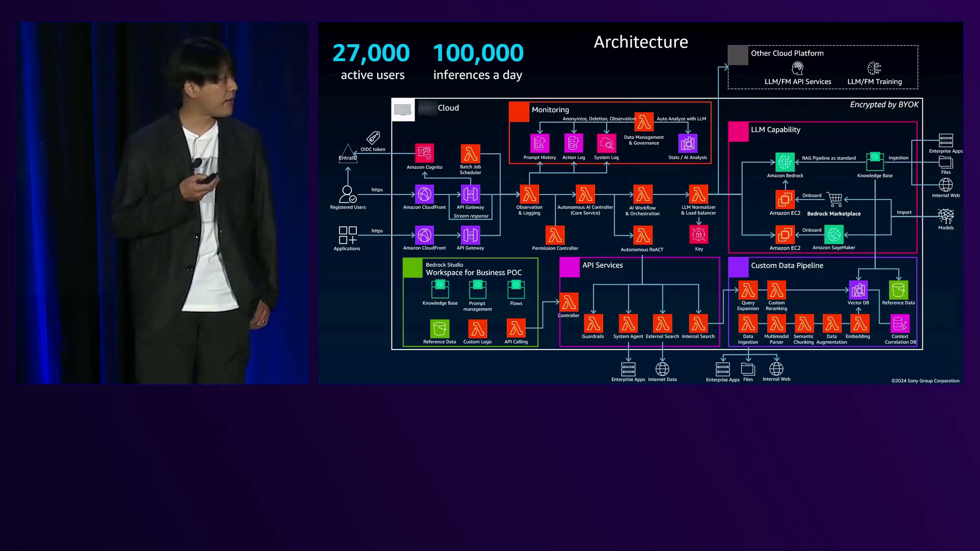This screenshot has width=980, height=551.
Task: Click the Registered Users person icon
Action: point(348,194)
